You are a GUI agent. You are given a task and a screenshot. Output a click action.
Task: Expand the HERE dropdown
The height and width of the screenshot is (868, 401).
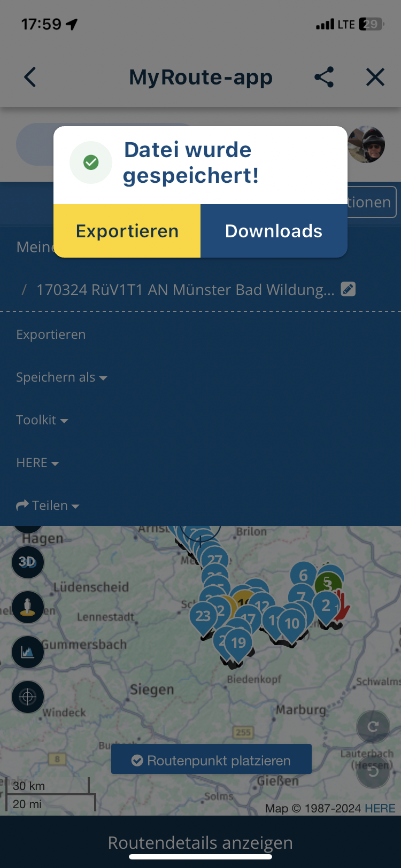click(37, 463)
